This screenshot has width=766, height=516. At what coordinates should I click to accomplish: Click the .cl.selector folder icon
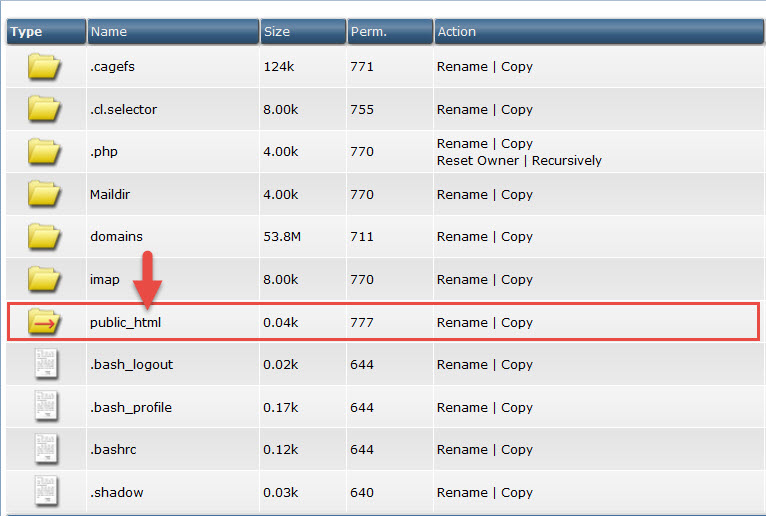[45, 109]
